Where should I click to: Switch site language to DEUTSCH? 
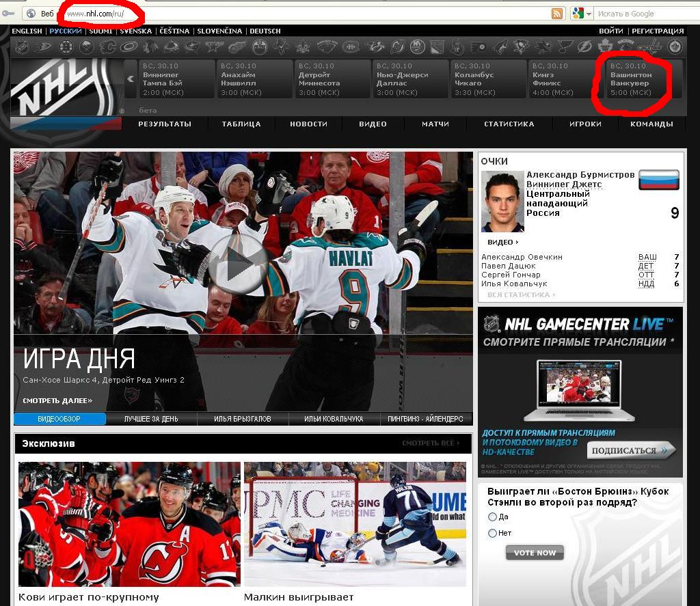click(265, 31)
